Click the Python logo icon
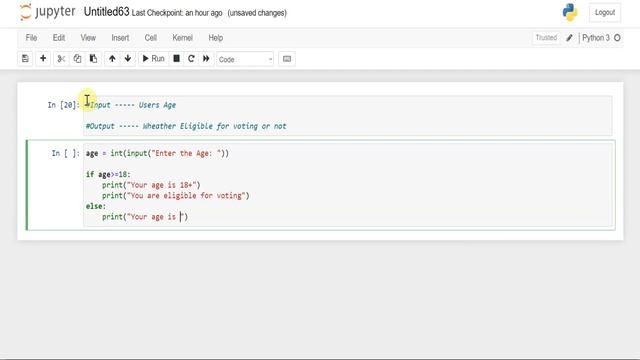Image resolution: width=640 pixels, height=360 pixels. coord(570,12)
